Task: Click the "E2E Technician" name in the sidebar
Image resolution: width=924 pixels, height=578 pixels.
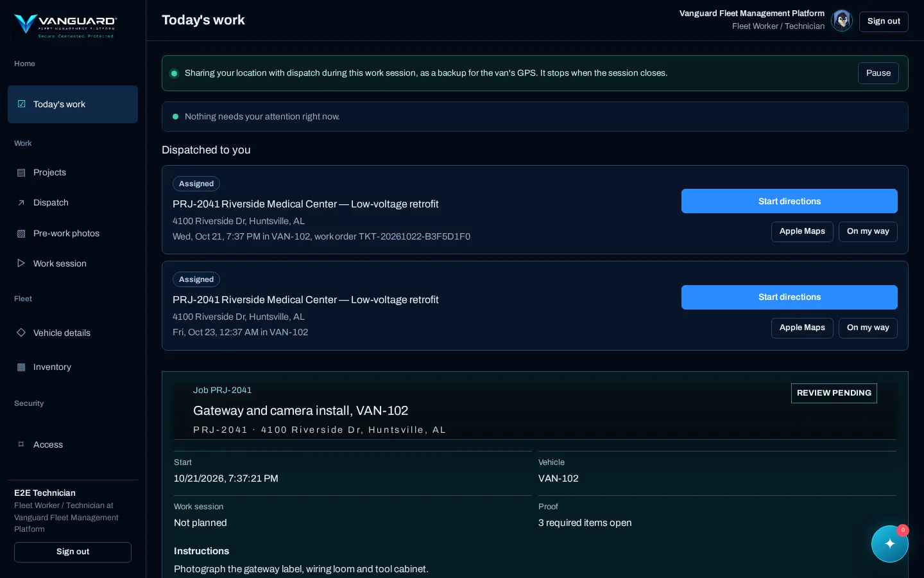Action: (x=45, y=493)
